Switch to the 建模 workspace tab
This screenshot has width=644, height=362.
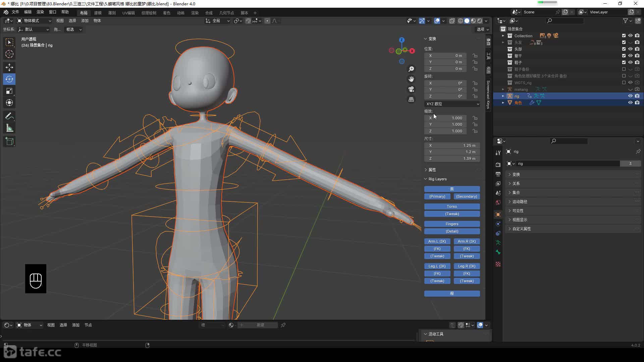pyautogui.click(x=98, y=13)
